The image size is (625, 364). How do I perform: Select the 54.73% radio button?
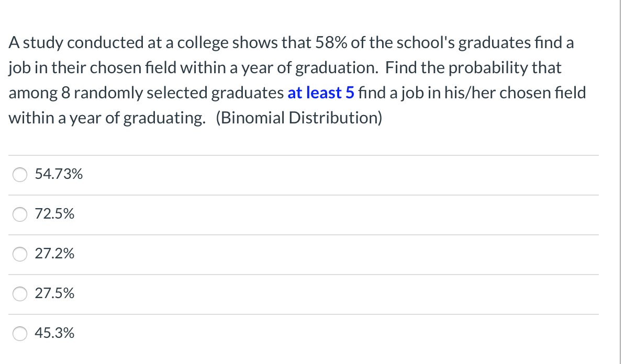pyautogui.click(x=19, y=175)
